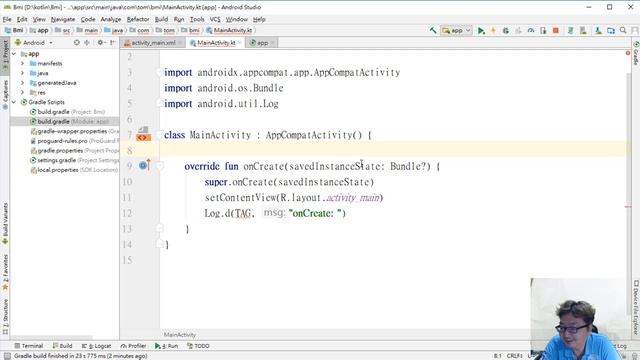Run the app with green play icon

481,31
